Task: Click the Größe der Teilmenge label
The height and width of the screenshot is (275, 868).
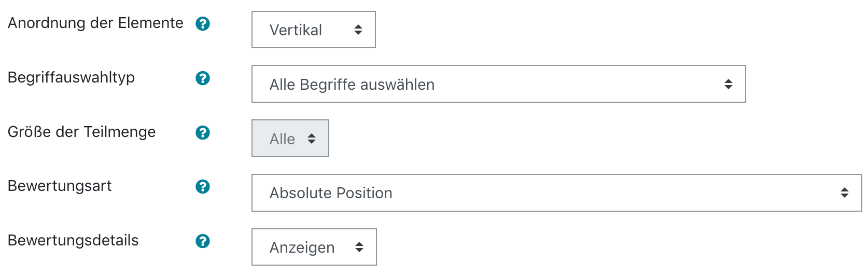Action: (81, 132)
